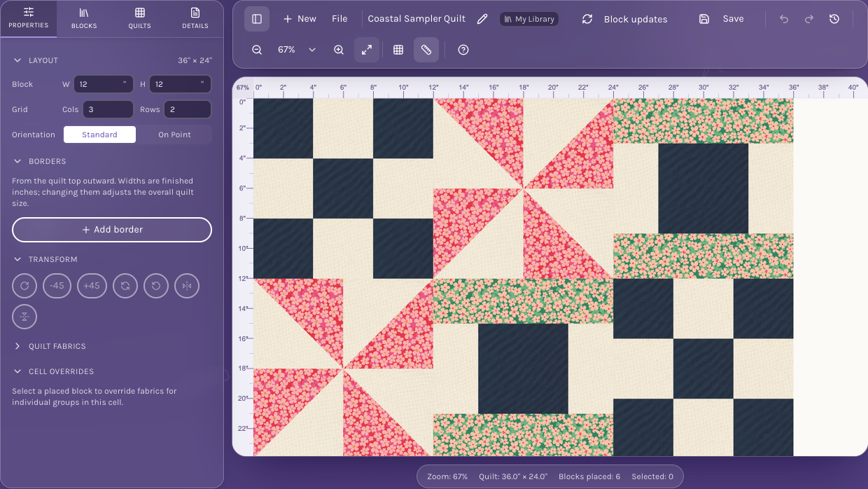Click the Block width input field
Viewport: 868px width, 489px height.
[103, 84]
